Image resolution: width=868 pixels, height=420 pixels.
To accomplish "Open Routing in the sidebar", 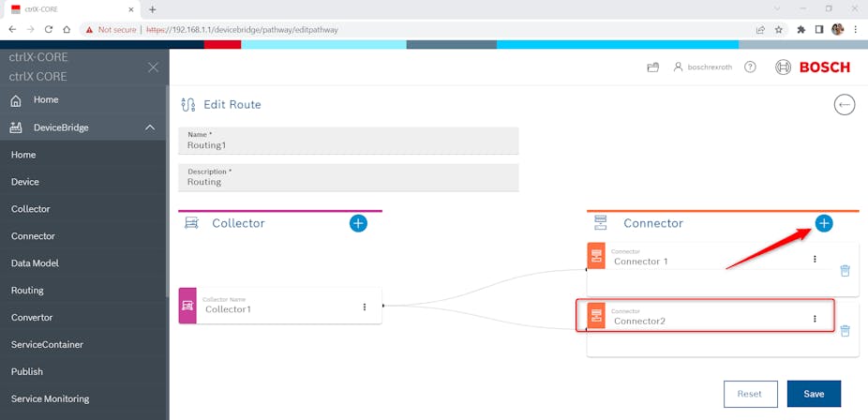I will [x=27, y=291].
